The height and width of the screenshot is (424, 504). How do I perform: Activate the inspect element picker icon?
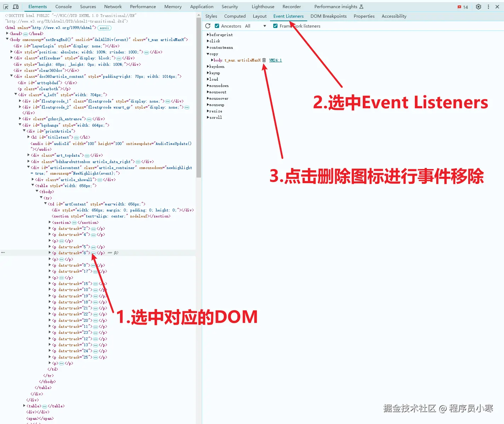6,7
